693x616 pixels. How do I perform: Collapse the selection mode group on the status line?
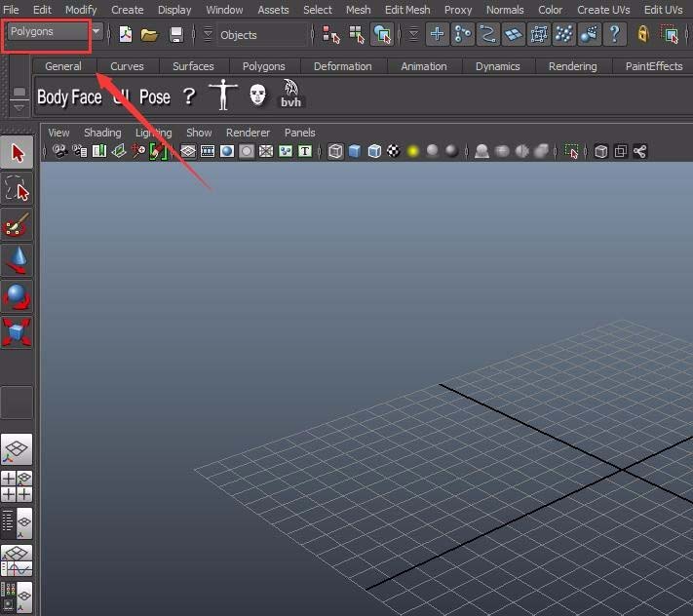pos(209,34)
